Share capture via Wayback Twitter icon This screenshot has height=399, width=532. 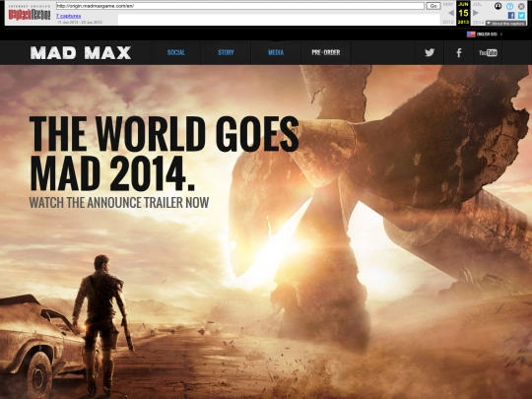[x=521, y=15]
